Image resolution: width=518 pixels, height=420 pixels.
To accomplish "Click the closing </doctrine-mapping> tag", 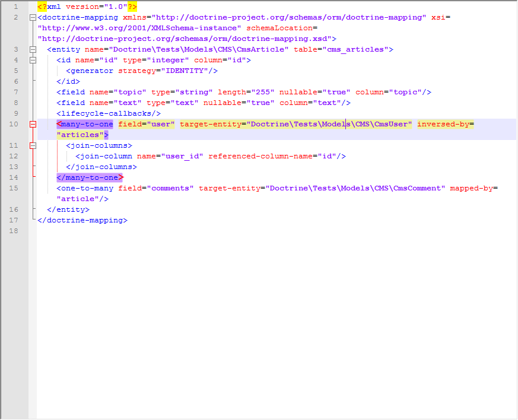I will coord(82,220).
